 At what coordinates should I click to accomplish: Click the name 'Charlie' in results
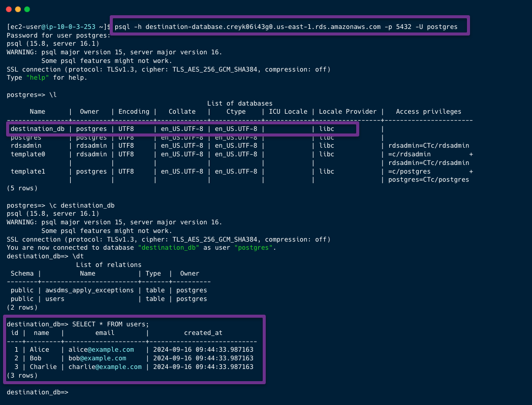point(43,367)
